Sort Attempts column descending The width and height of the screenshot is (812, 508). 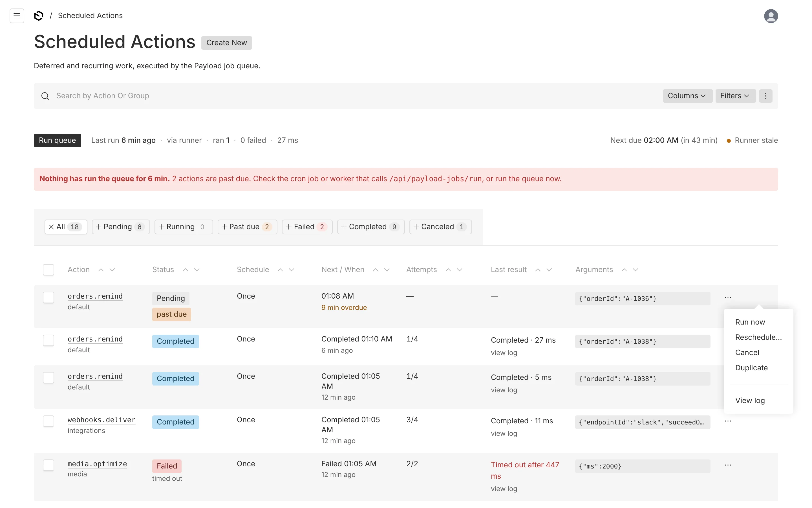tap(460, 270)
